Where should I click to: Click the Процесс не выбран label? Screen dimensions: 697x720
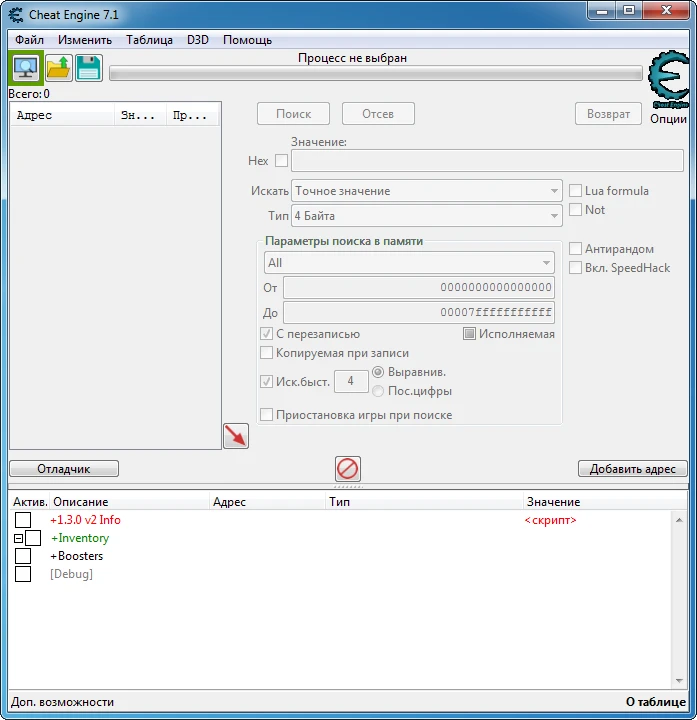point(352,58)
